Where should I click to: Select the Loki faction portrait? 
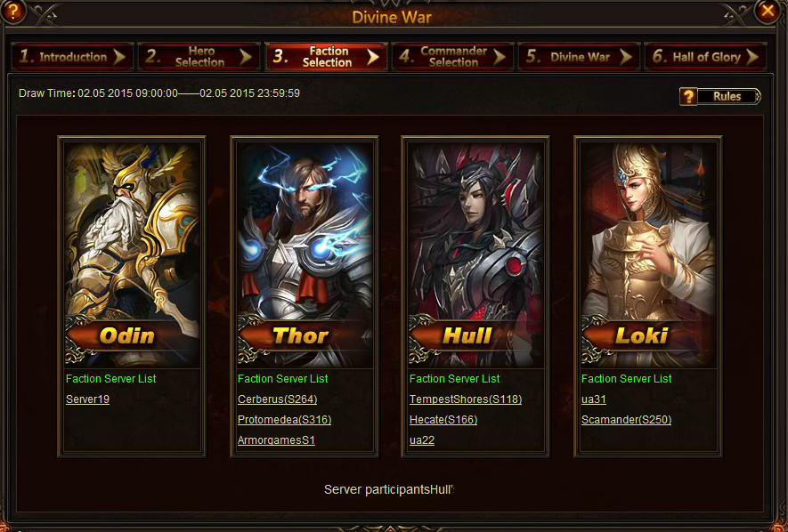pos(648,254)
